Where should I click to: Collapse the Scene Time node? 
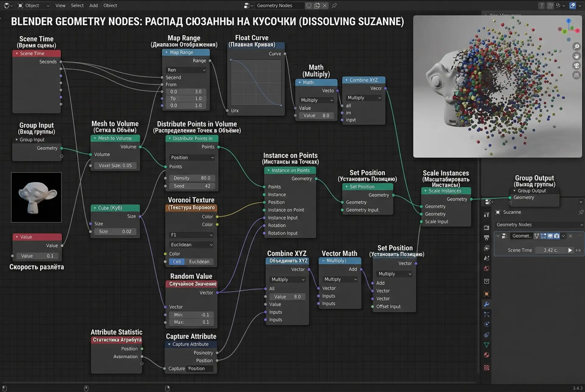pyautogui.click(x=17, y=54)
